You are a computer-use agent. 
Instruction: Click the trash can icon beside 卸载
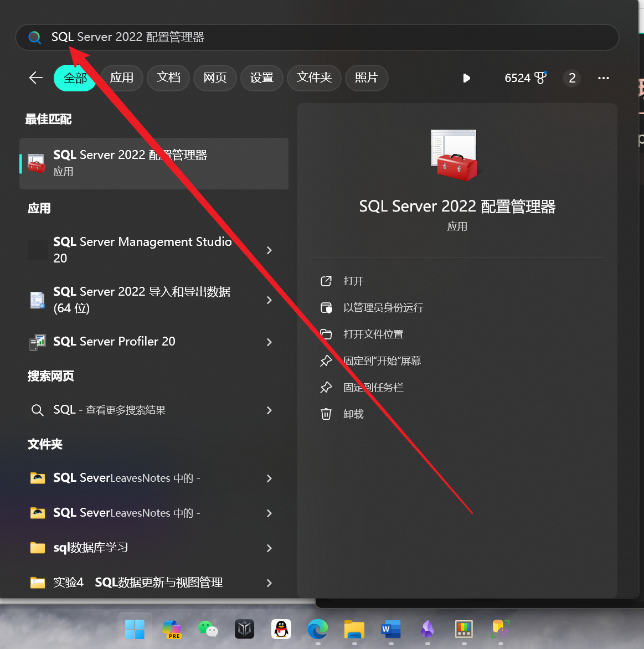[x=326, y=414]
